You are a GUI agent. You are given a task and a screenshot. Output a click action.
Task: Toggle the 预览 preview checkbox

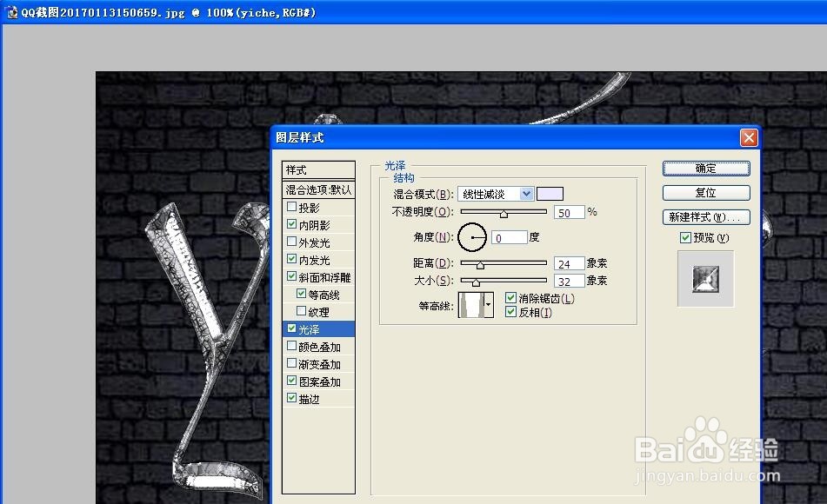[685, 238]
